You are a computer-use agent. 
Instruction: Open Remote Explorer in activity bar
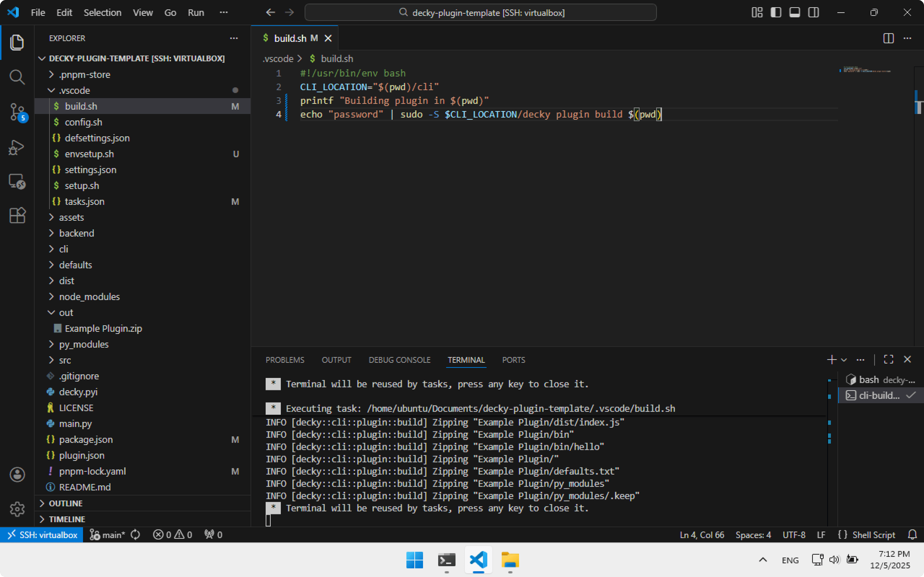17,181
